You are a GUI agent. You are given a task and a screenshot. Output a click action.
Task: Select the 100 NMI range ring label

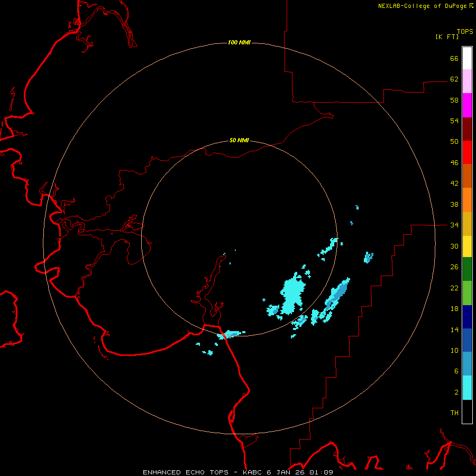(x=239, y=42)
